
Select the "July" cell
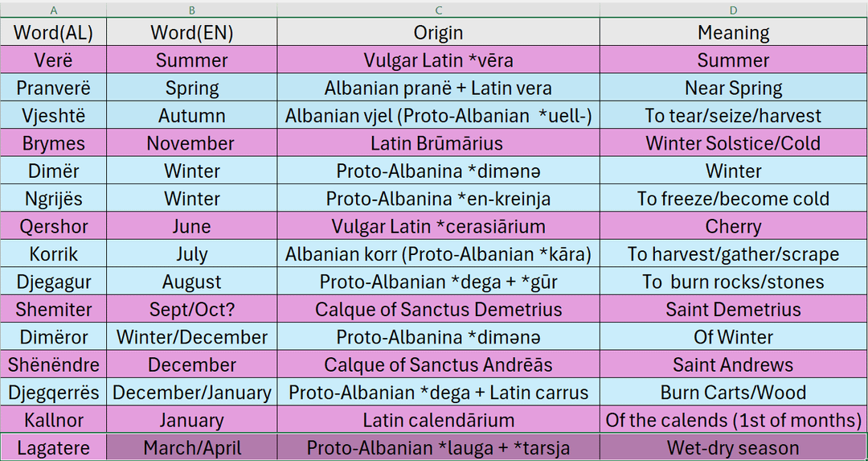[x=191, y=254]
